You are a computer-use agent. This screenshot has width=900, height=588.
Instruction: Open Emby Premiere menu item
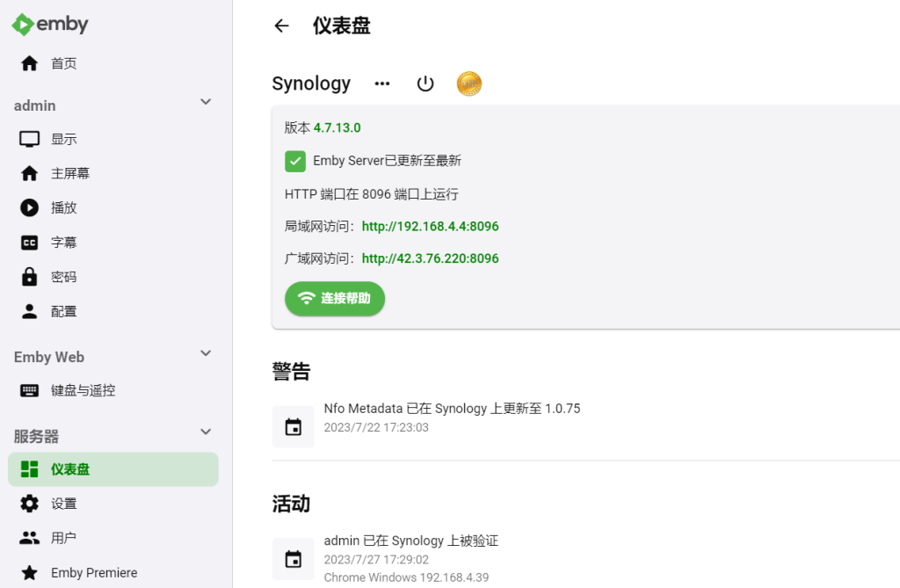click(113, 572)
